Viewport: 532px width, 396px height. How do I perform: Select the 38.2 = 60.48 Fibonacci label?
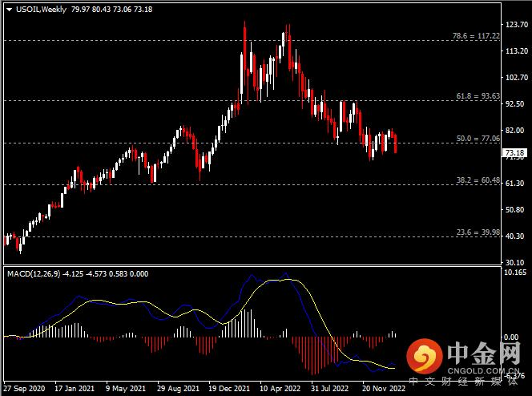tap(478, 180)
